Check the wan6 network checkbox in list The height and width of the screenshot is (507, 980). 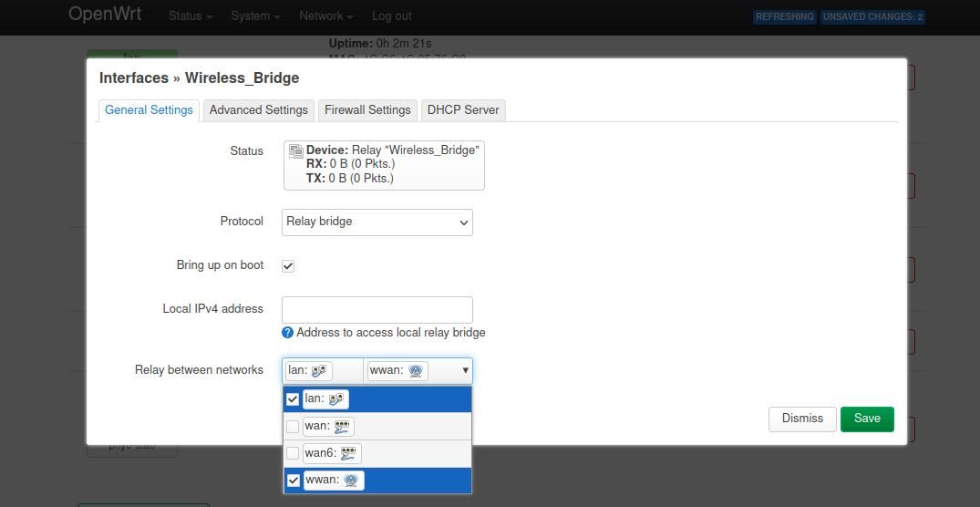293,453
